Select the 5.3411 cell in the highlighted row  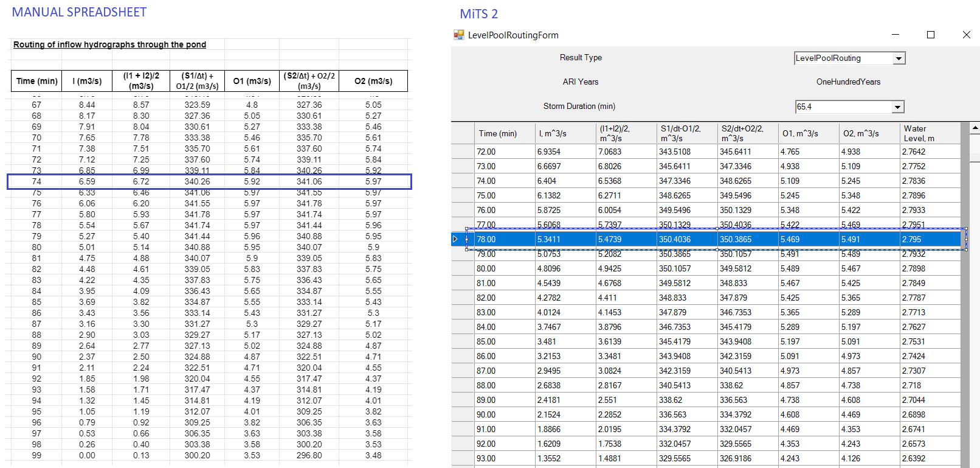pyautogui.click(x=565, y=239)
